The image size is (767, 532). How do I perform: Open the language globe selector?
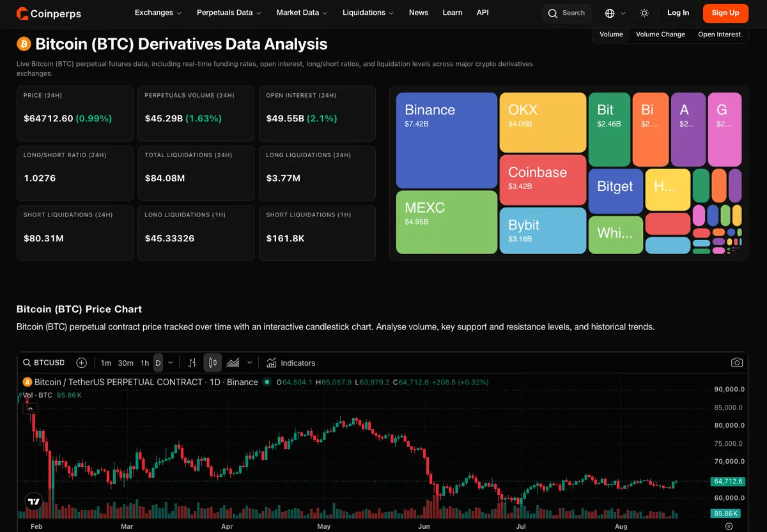click(615, 13)
